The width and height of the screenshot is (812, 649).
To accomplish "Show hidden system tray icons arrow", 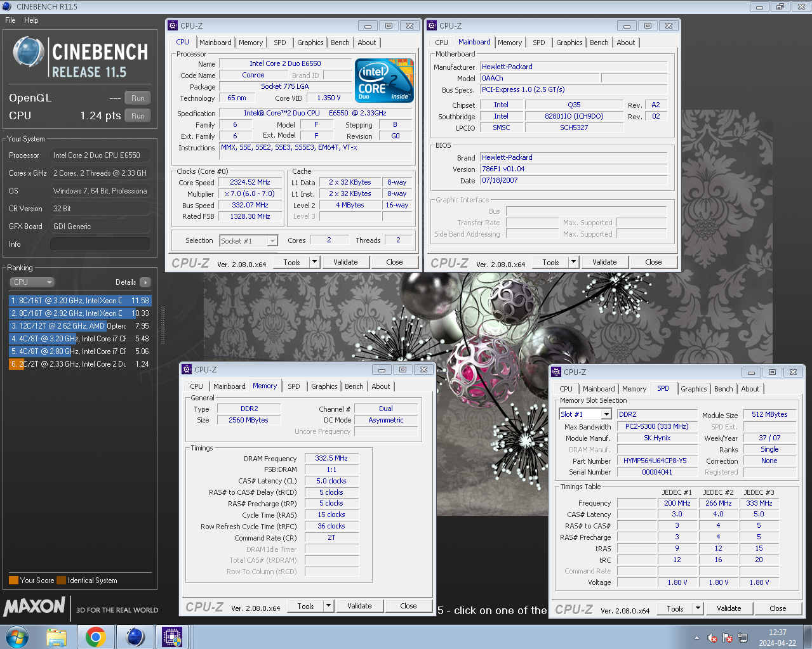I will [696, 638].
